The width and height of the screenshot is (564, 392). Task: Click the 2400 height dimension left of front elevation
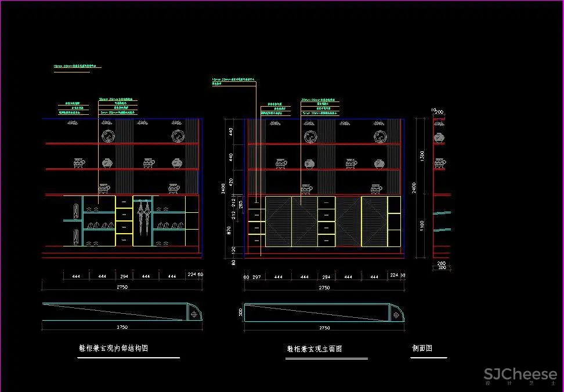coord(223,188)
